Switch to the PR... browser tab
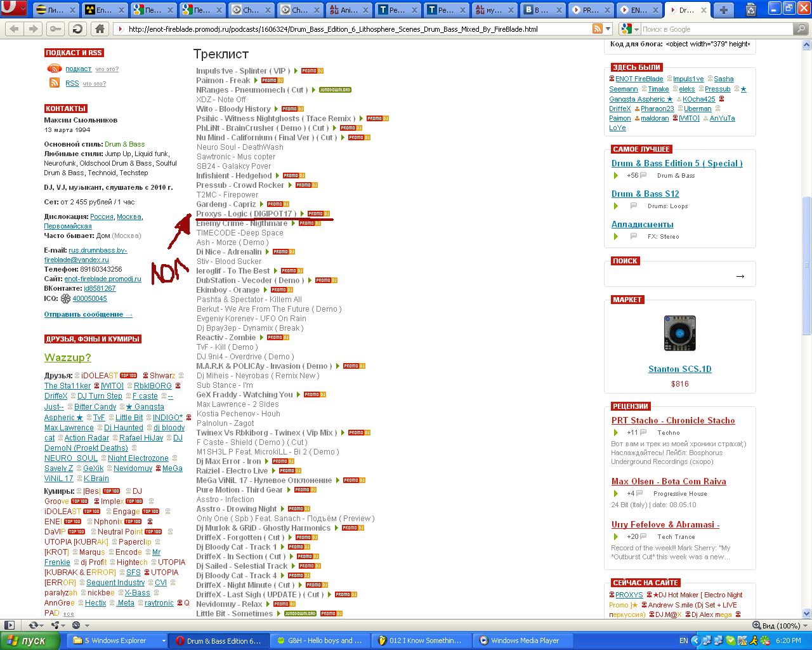 pyautogui.click(x=590, y=10)
